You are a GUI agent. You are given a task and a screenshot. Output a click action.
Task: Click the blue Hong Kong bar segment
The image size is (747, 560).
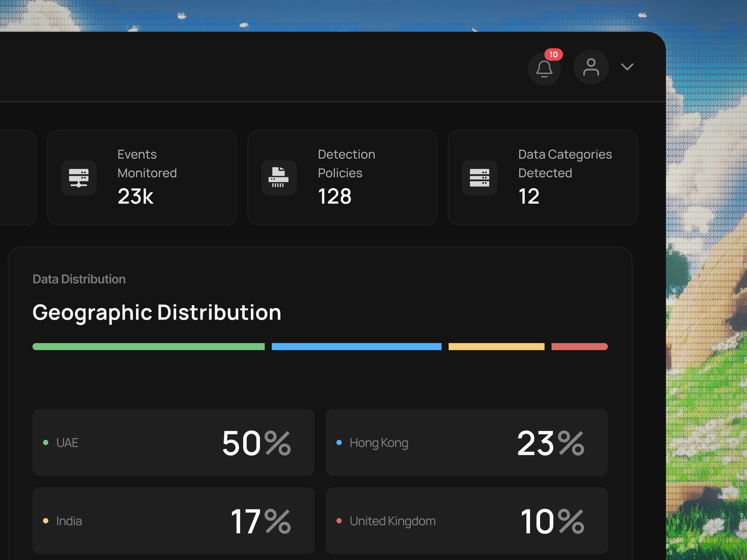click(x=357, y=347)
